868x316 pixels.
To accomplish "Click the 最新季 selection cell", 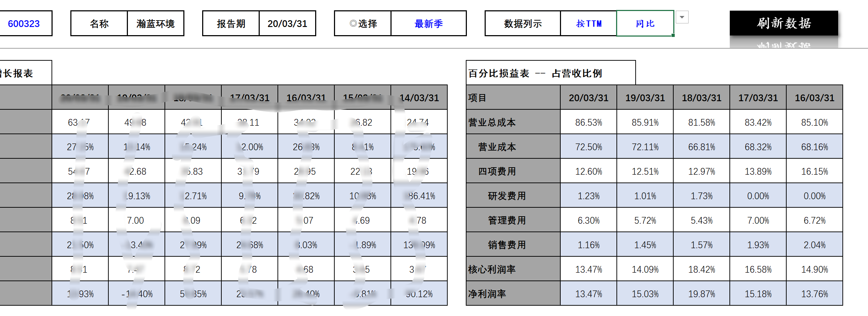I will pyautogui.click(x=428, y=23).
